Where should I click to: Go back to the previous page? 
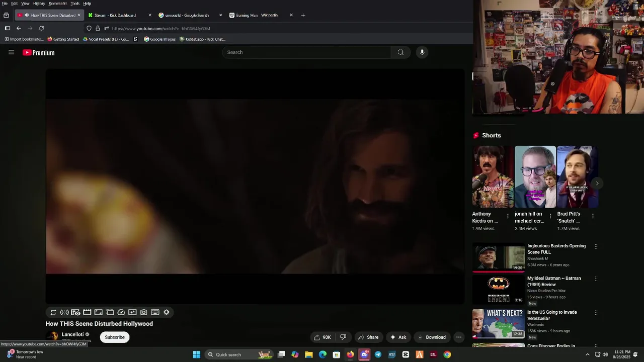coord(19,28)
